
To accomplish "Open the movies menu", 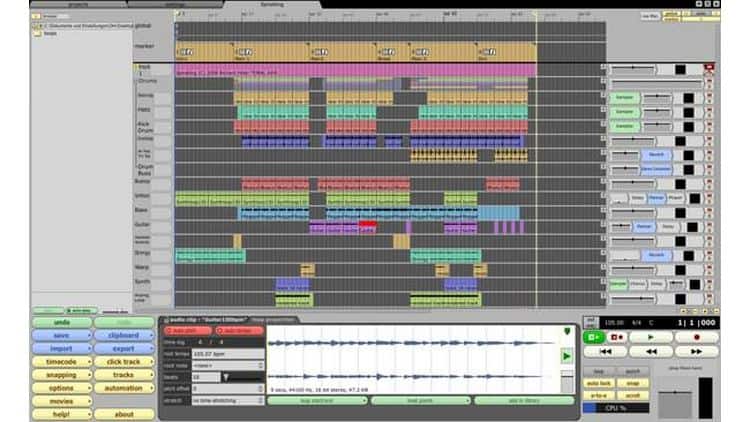I will pos(62,401).
